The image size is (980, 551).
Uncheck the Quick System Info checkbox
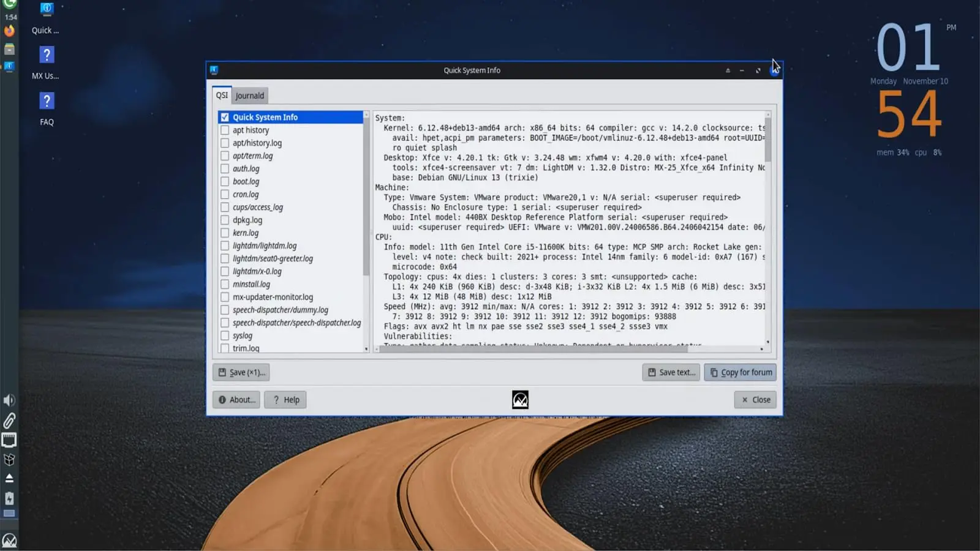[x=225, y=117]
